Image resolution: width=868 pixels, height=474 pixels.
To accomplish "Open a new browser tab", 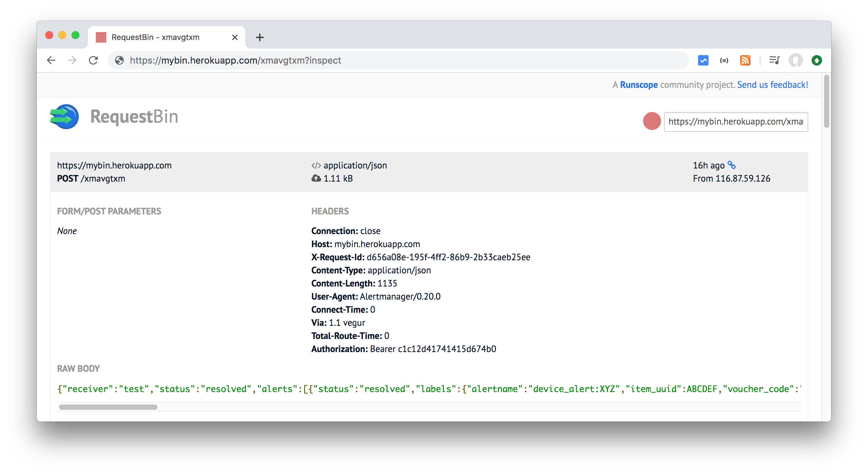I will [x=259, y=37].
